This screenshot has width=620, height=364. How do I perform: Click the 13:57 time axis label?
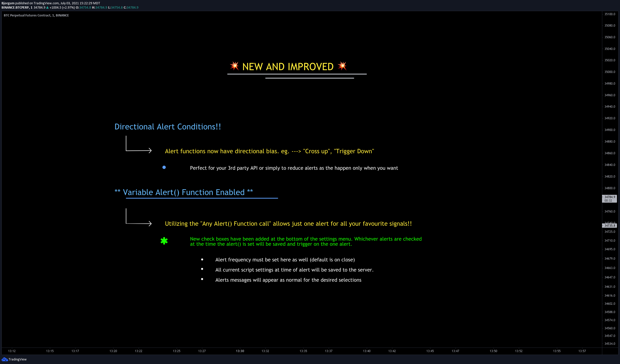(582, 351)
